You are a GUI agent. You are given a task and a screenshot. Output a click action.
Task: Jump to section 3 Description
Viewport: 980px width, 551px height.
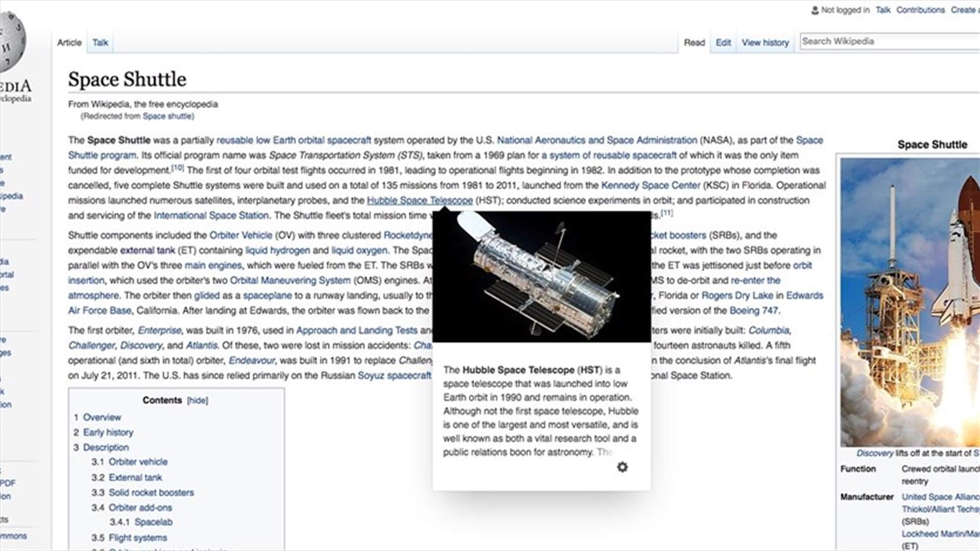pyautogui.click(x=106, y=447)
